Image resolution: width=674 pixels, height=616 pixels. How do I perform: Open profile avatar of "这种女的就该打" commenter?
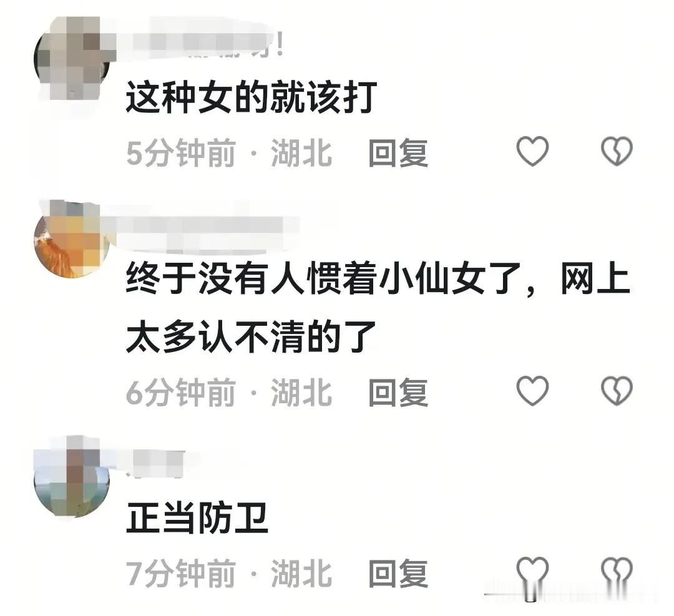[x=72, y=58]
